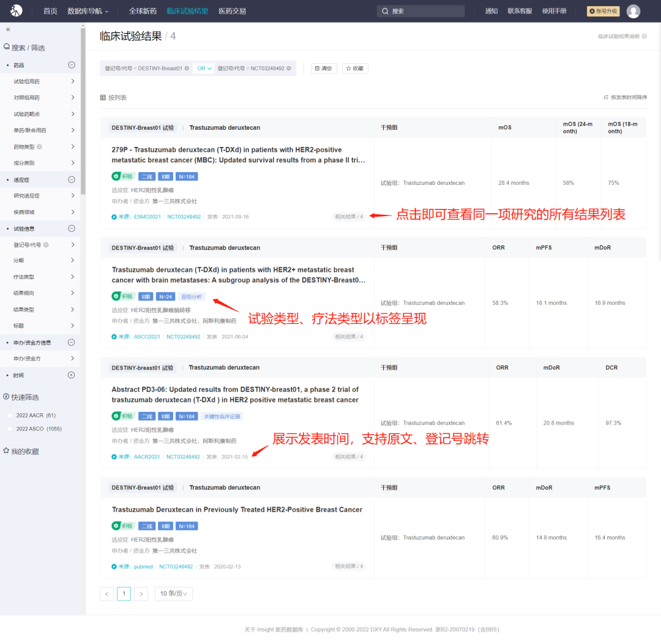Click help icon beside 登记号/代号
Screen dimensions: 661x644
click(46, 245)
